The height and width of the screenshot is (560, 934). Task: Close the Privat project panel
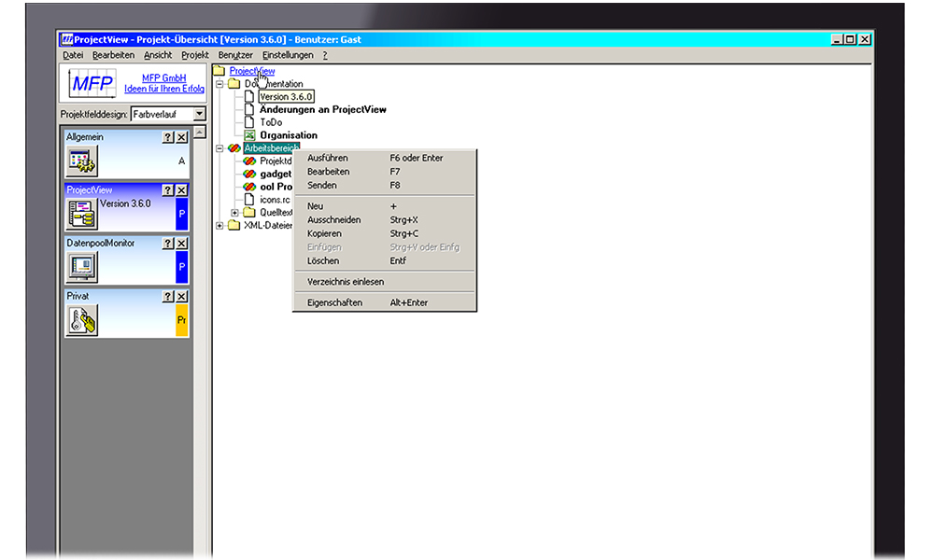pos(182,296)
